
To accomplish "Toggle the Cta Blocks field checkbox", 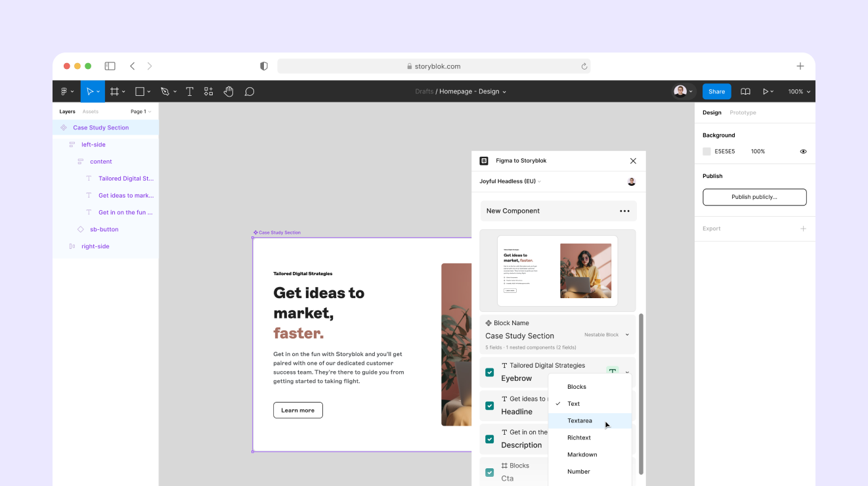I will (x=489, y=472).
